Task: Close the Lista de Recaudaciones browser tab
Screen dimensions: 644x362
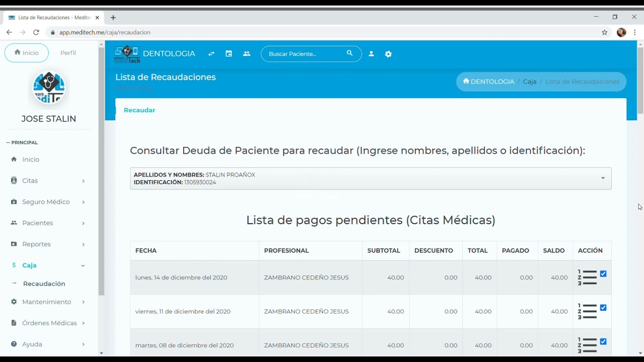Action: coord(97,18)
